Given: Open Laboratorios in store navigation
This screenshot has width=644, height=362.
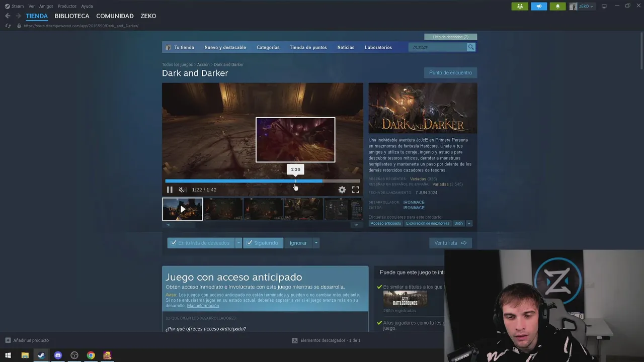Looking at the screenshot, I should (378, 47).
